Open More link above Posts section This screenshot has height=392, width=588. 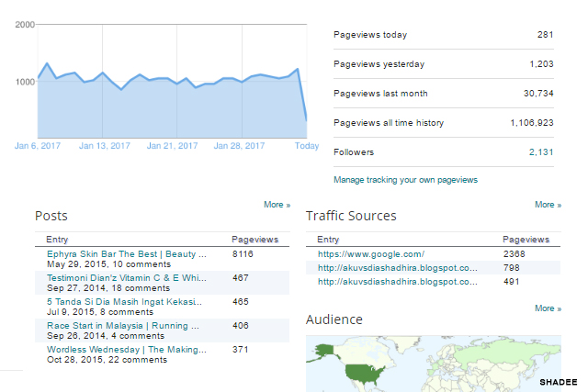coord(277,205)
